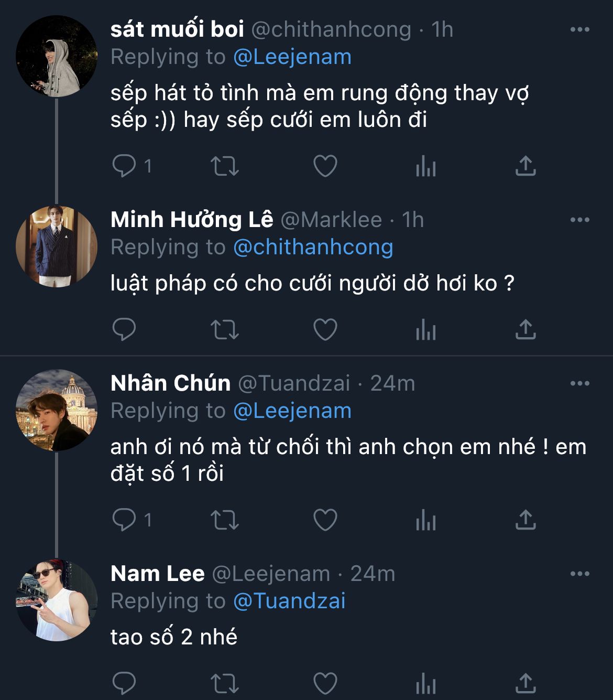Open more options on Nhân Chún's tweet
Viewport: 613px width, 700px height.
579,383
